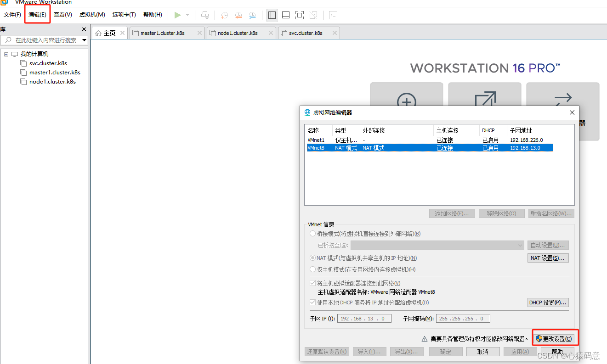Click the 移除网络(O) button

pyautogui.click(x=501, y=213)
